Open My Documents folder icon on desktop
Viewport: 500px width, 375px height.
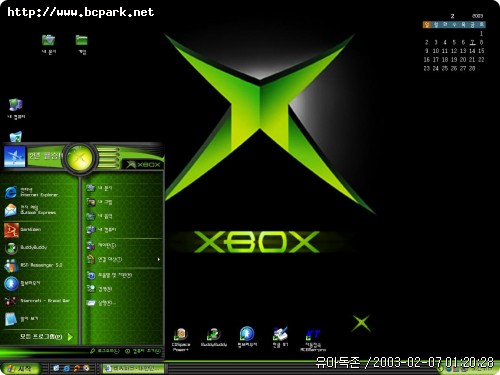tap(49, 44)
